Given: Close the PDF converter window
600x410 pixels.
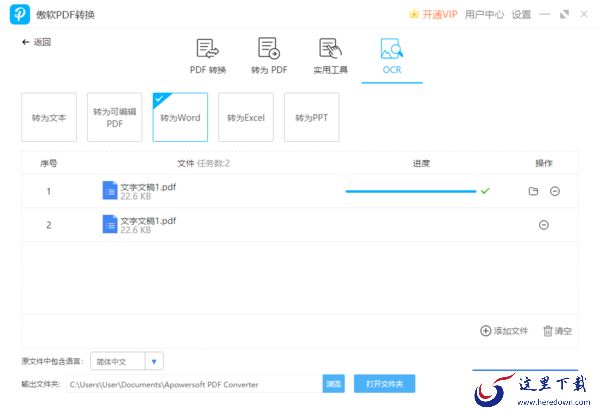Looking at the screenshot, I should pos(584,15).
